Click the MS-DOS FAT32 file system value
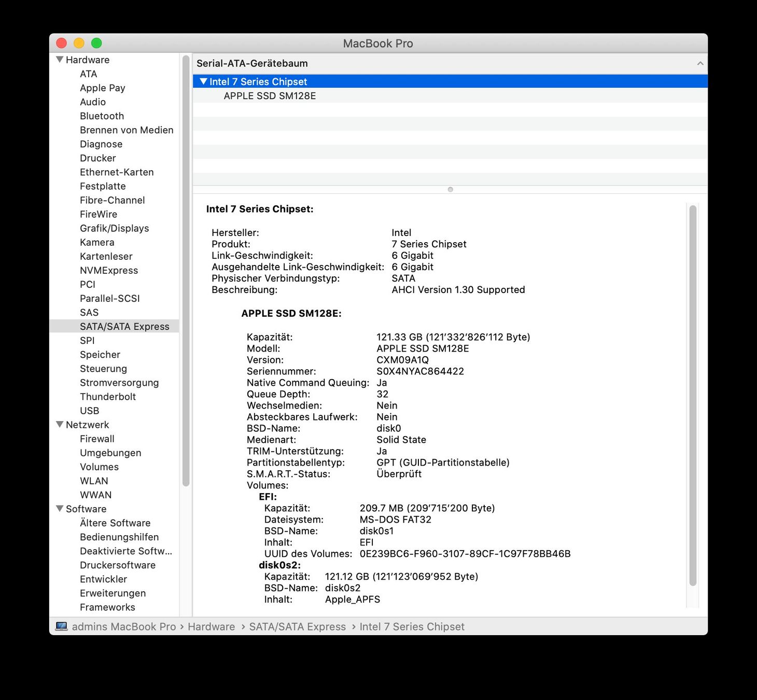The image size is (757, 700). tap(396, 519)
